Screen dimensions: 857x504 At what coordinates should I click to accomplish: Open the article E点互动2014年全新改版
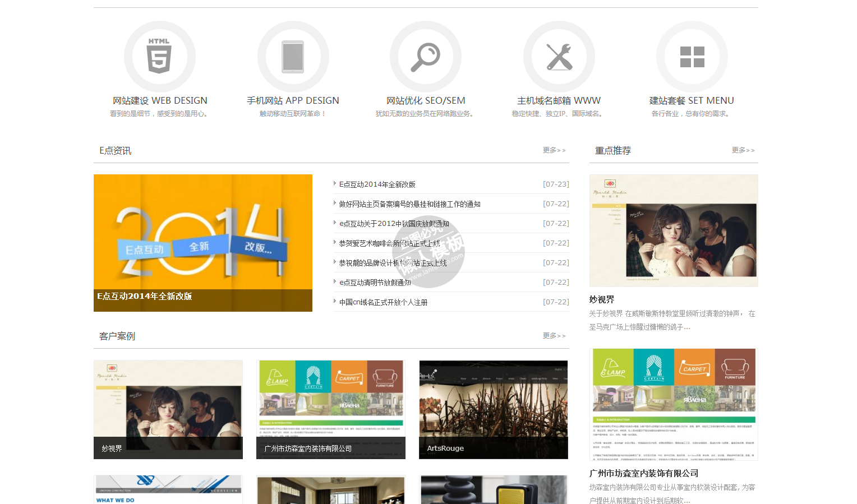(377, 184)
